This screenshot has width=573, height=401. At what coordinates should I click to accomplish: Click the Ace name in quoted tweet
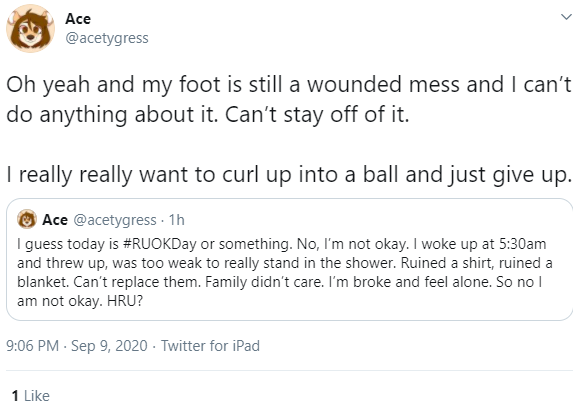click(x=55, y=220)
